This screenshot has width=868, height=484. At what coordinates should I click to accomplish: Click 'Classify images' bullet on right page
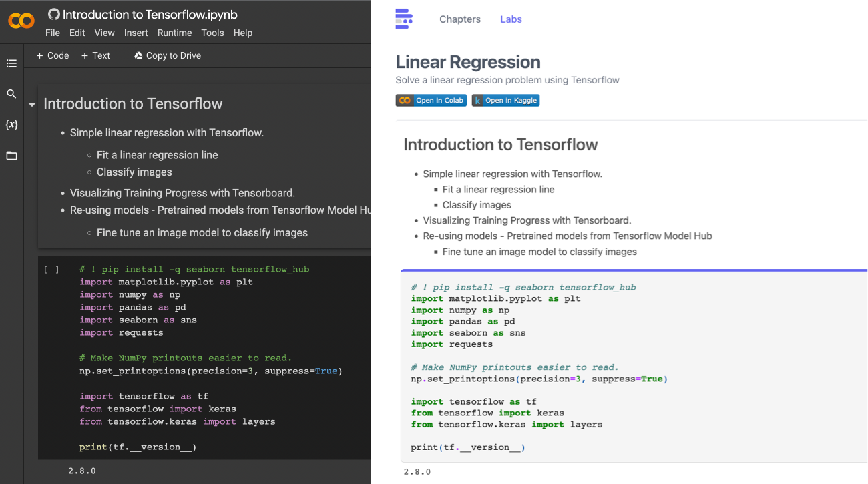click(x=477, y=205)
